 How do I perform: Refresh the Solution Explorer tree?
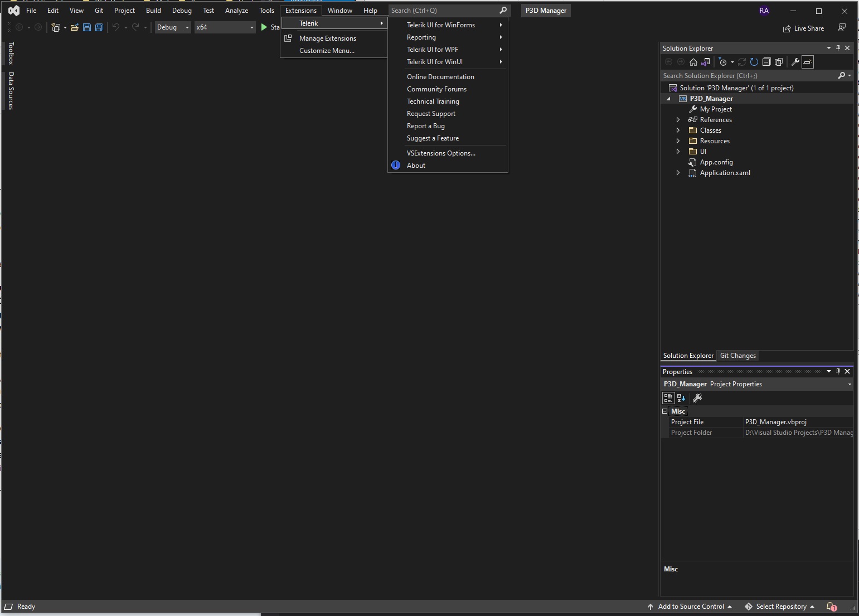(x=754, y=62)
